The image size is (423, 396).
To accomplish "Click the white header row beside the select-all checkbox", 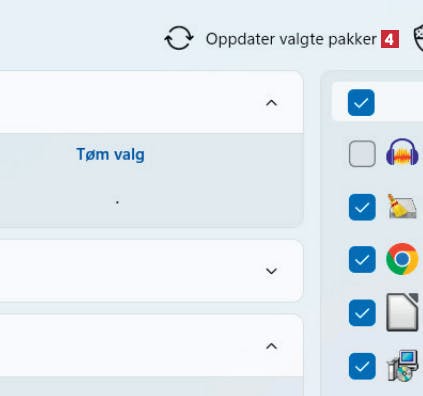I will pos(377,102).
